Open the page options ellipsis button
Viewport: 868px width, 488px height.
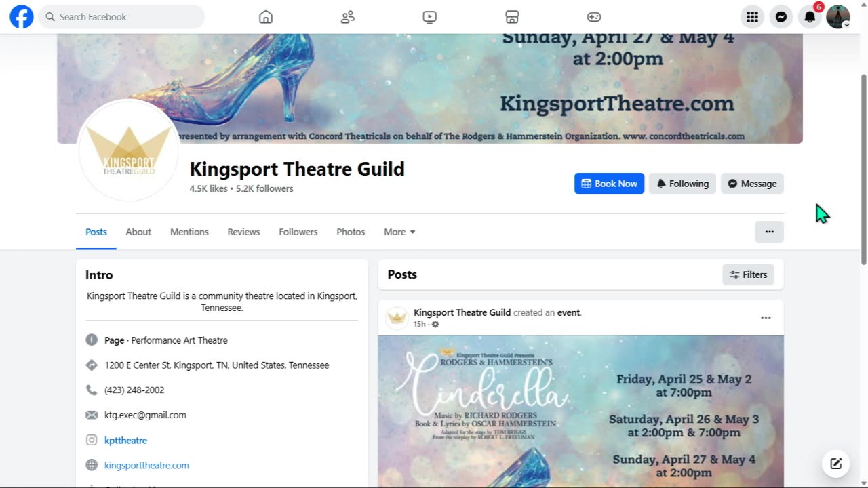pos(769,232)
